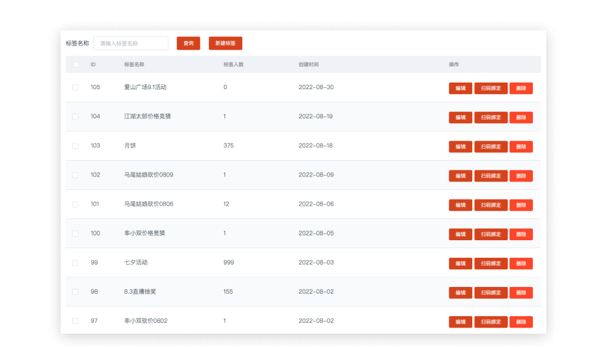The width and height of the screenshot is (607, 364).
Task: Select the checkbox beside 七夕活动
Action: (x=75, y=262)
